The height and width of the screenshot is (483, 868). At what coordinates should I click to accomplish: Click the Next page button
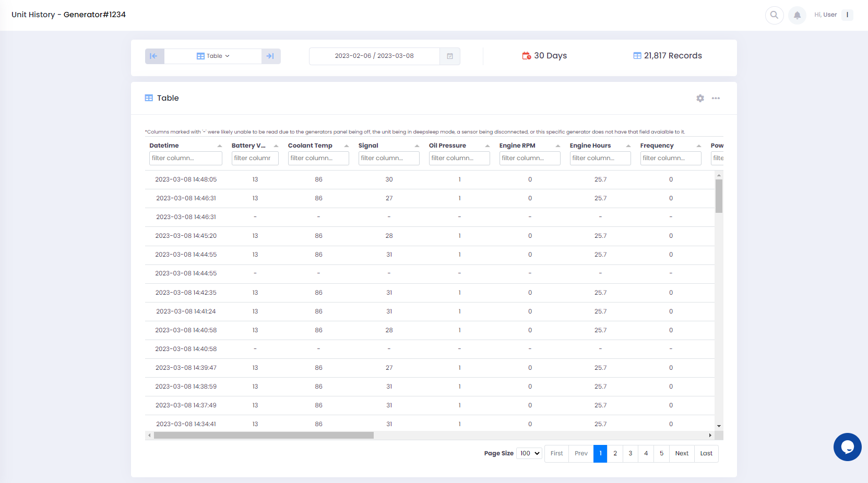682,454
